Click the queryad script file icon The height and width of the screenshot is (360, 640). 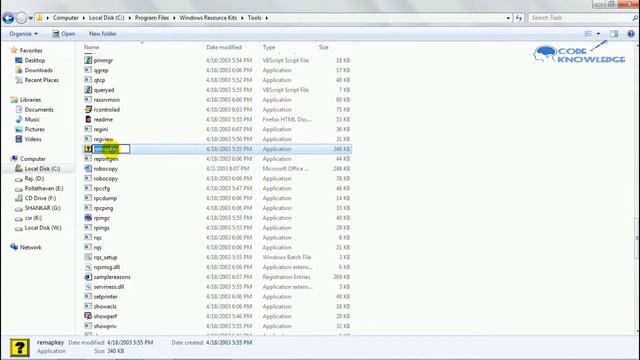pyautogui.click(x=88, y=90)
